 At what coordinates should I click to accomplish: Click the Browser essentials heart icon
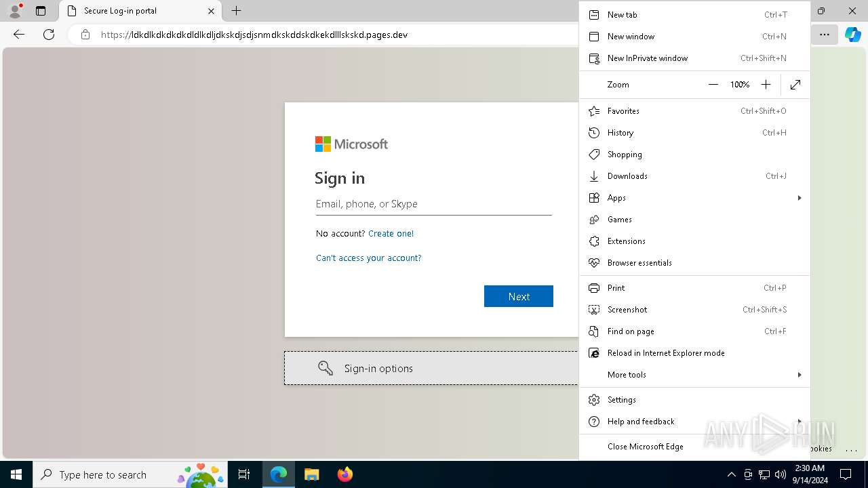(x=594, y=263)
